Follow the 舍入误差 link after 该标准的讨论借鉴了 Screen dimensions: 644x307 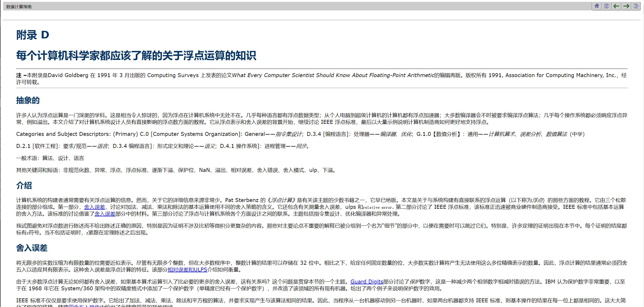105,214
